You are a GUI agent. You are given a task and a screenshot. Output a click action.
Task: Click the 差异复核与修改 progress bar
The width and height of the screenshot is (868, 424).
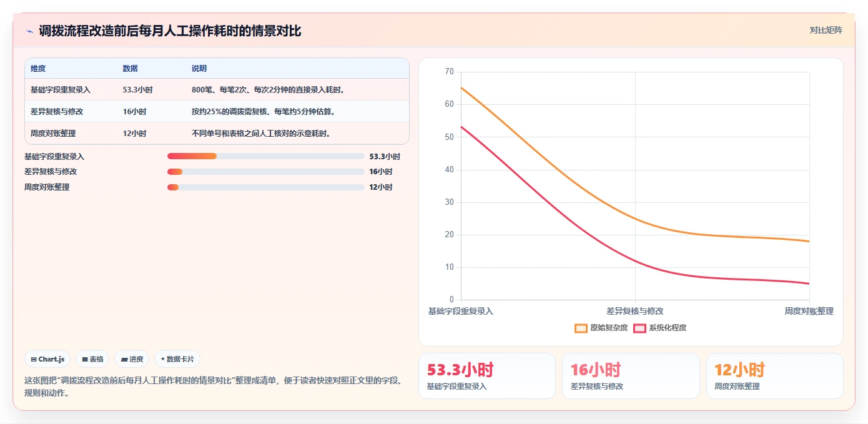pos(265,172)
